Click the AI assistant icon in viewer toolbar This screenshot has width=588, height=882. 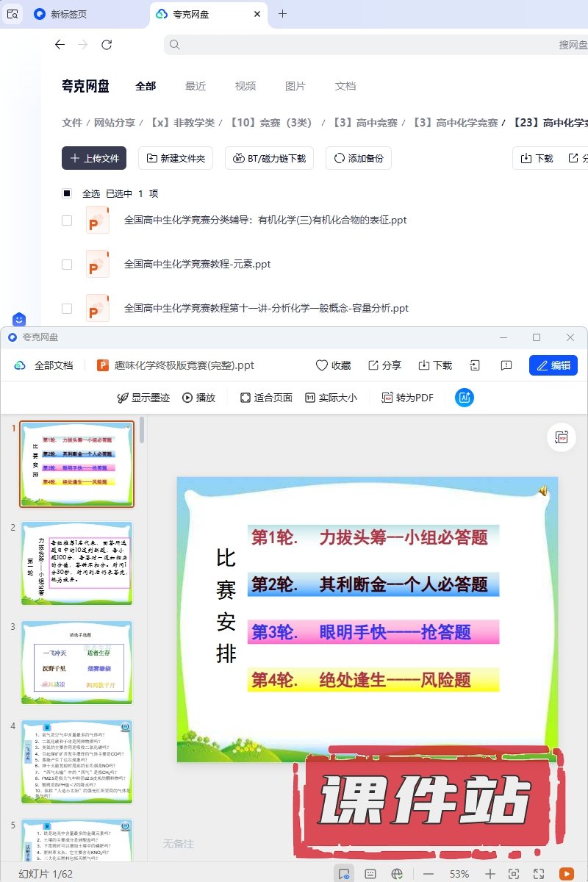coord(465,398)
